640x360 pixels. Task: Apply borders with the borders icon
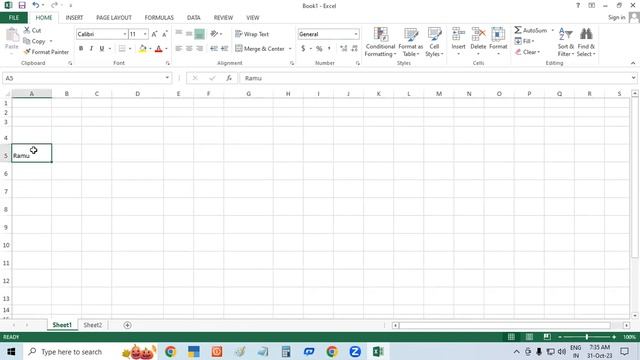[122, 49]
